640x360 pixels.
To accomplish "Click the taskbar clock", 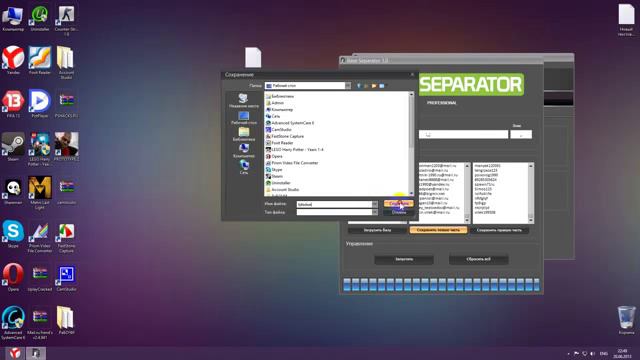I will click(x=622, y=353).
